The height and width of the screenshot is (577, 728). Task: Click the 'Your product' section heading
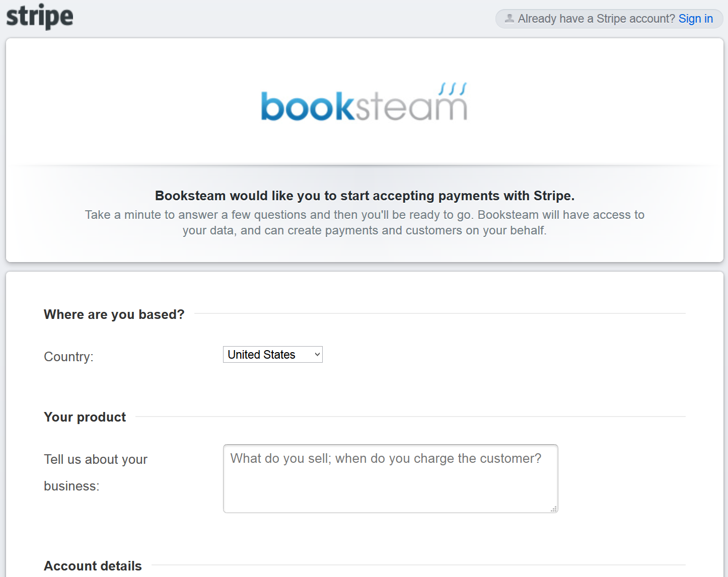[85, 417]
